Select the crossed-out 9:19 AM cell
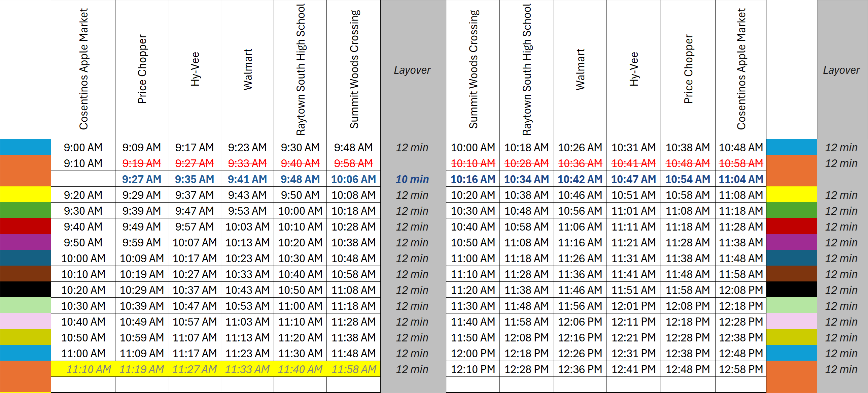The image size is (868, 393). (141, 163)
